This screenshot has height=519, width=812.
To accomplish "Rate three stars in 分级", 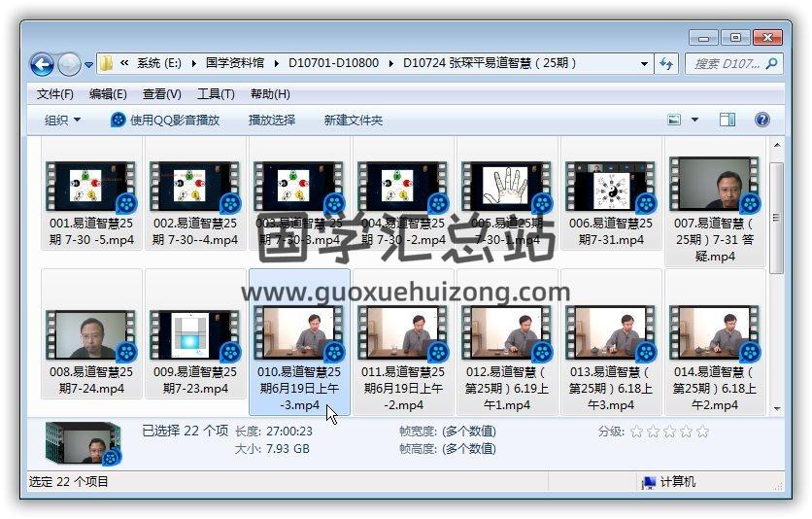I will [669, 431].
